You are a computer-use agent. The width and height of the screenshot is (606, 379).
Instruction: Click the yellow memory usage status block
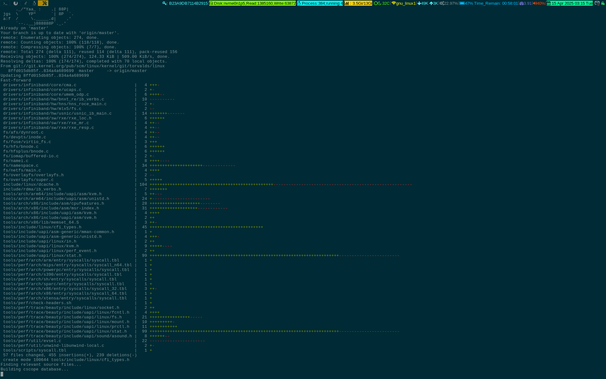coord(358,3)
